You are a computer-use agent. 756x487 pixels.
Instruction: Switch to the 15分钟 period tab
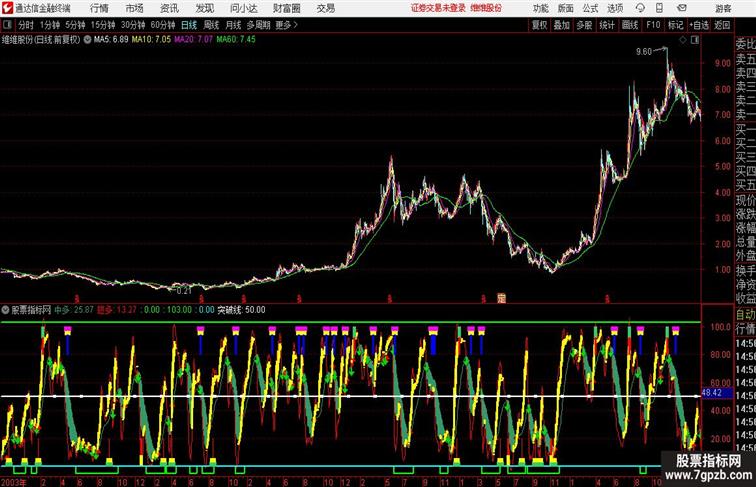[x=103, y=25]
